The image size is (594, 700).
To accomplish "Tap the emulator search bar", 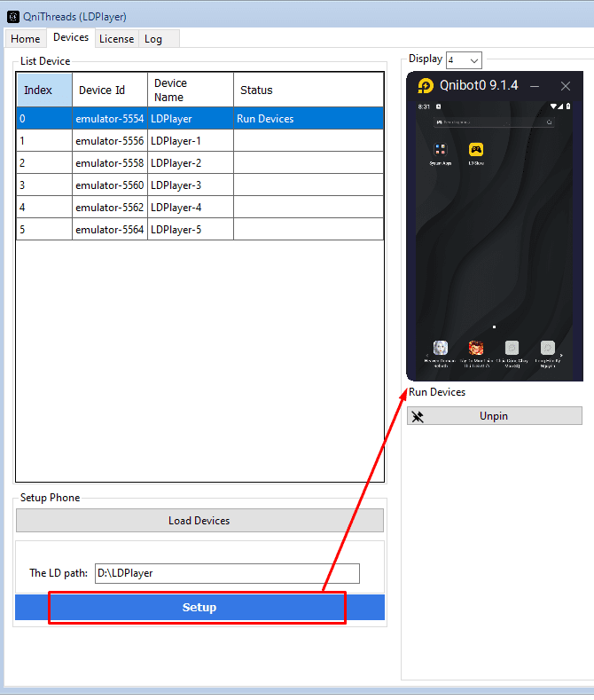I will 494,122.
